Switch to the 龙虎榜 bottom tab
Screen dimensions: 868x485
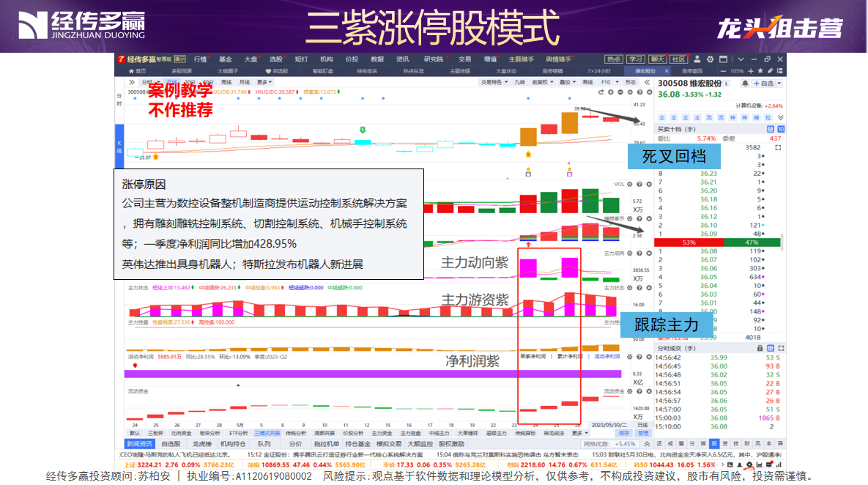coord(201,444)
